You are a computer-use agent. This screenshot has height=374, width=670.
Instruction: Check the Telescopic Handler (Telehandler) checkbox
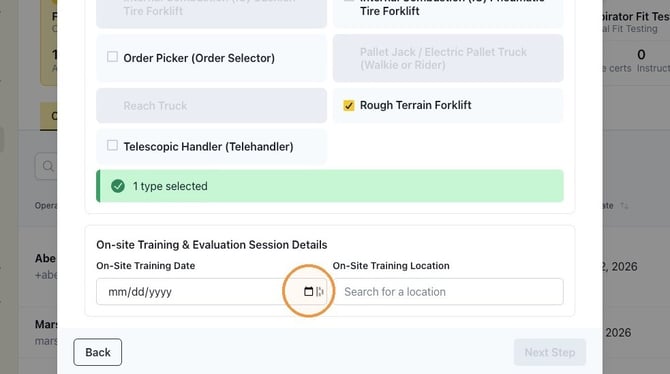[x=112, y=145]
